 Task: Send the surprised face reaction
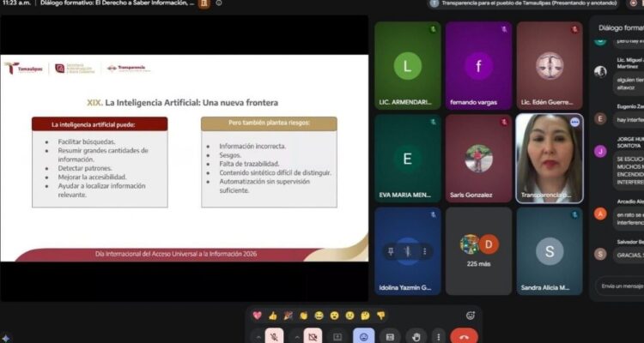tap(334, 316)
